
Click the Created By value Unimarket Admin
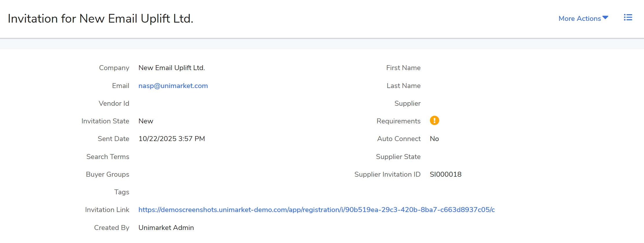(x=166, y=228)
